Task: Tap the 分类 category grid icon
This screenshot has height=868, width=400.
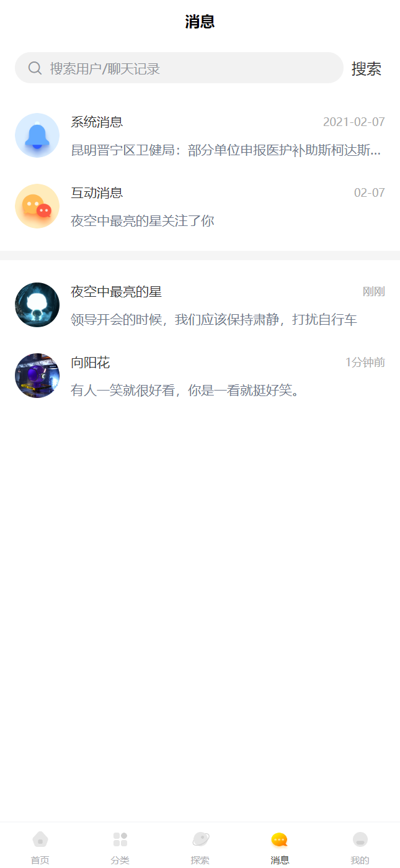Action: pos(120,839)
